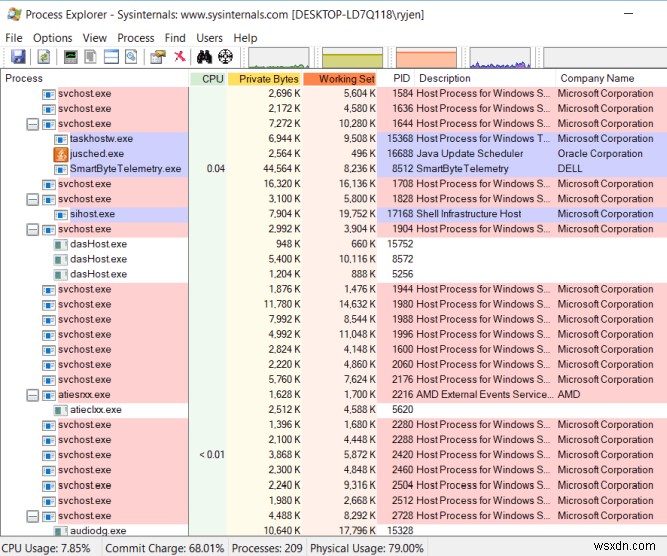Collapse the svchost.exe PID 1904 tree node
Viewport: 667px width, 556px height.
(33, 230)
